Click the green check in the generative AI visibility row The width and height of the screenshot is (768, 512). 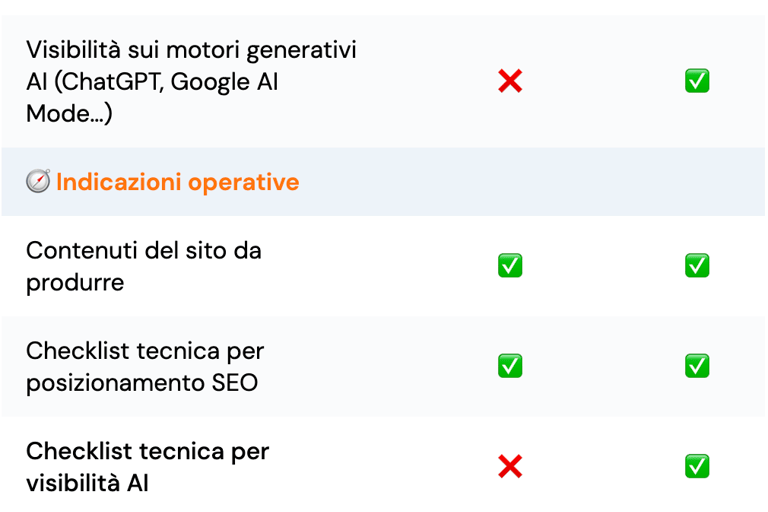697,81
